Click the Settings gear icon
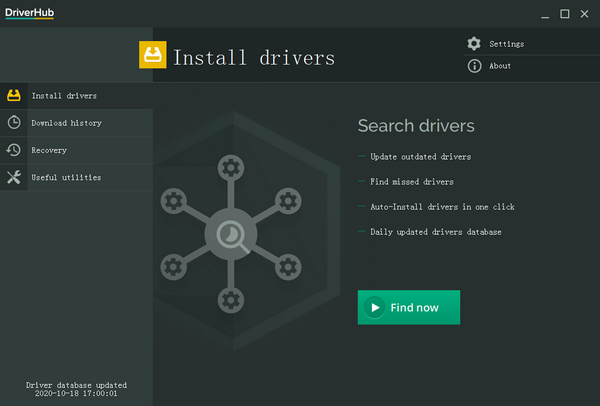The height and width of the screenshot is (406, 600). coord(474,44)
